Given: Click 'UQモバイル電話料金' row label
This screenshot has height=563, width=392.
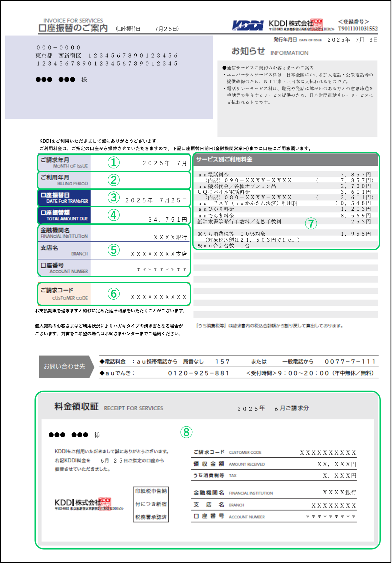Looking at the screenshot, I should pos(224,192).
